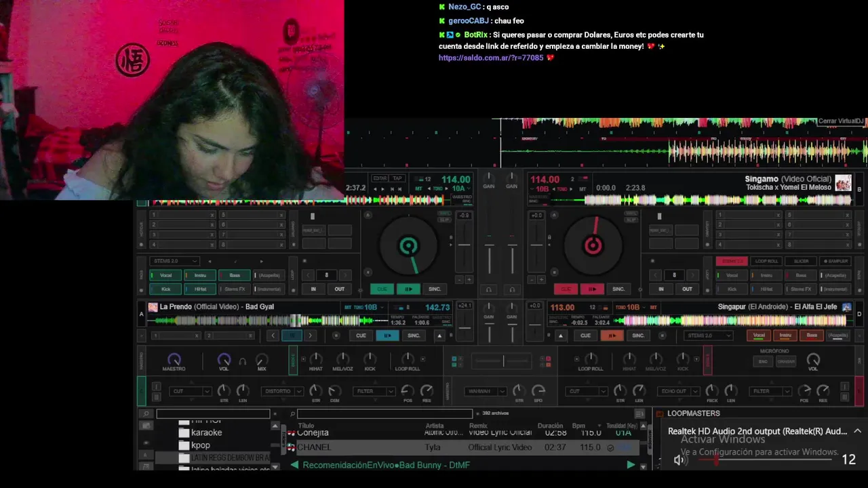The height and width of the screenshot is (488, 868).
Task: Clear hotcue 5 on the Singamo deck
Action: tap(847, 215)
